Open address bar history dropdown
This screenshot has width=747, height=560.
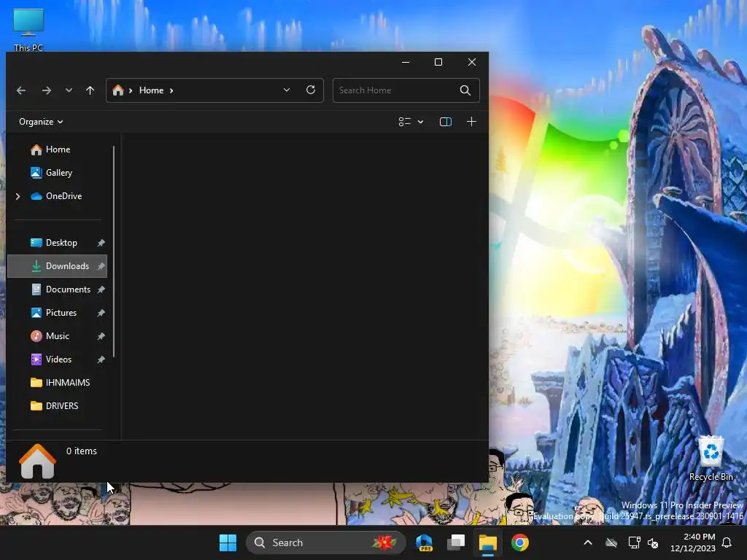[286, 90]
